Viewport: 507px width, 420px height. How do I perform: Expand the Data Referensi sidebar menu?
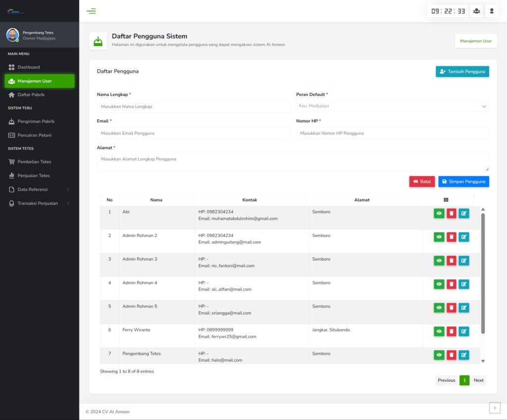[x=40, y=189]
